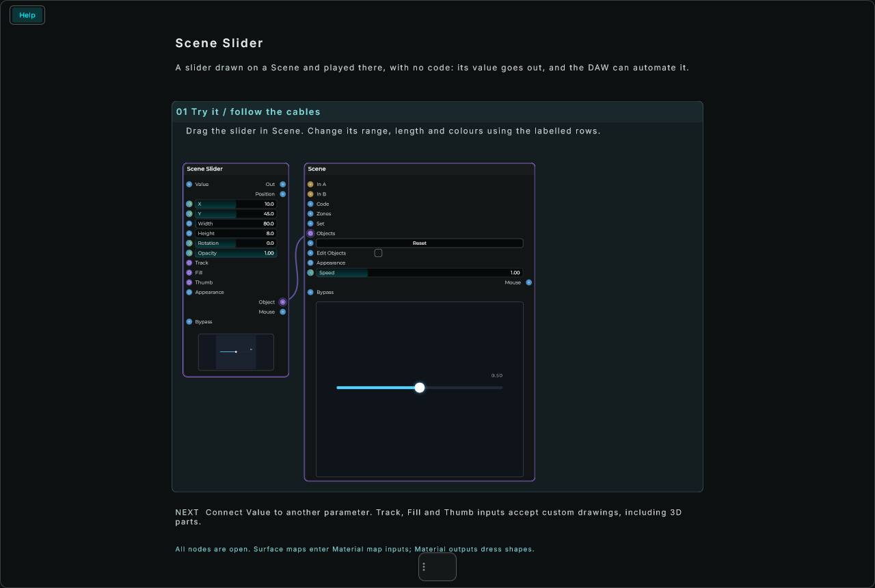Click the '01 Try it / follow the cables' heading
875x588 pixels.
point(248,111)
